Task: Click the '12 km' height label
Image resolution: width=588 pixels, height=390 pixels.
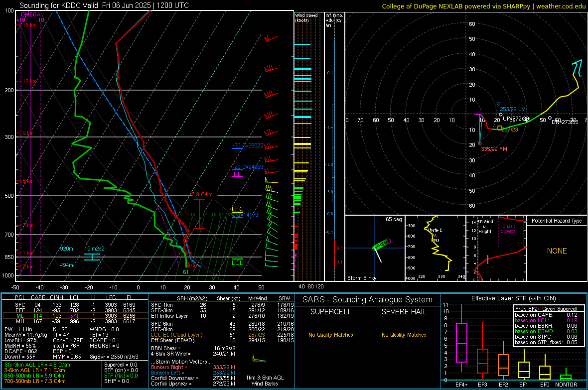Action: [29, 81]
